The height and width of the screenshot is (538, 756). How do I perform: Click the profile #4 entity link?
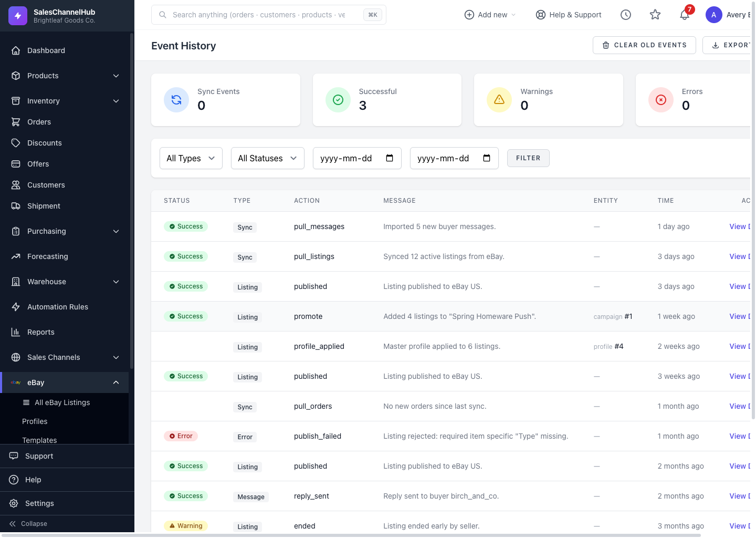[x=608, y=346]
